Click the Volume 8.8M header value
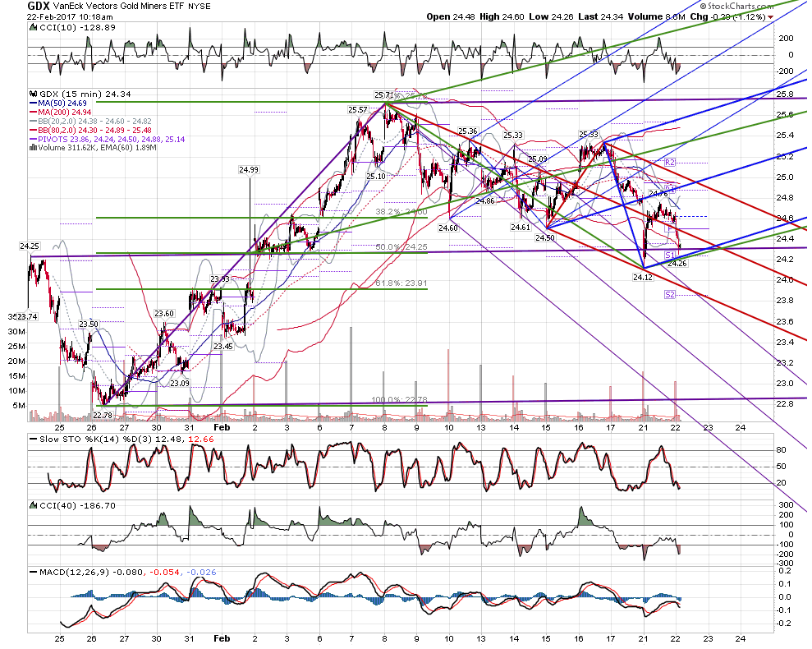 [x=657, y=16]
